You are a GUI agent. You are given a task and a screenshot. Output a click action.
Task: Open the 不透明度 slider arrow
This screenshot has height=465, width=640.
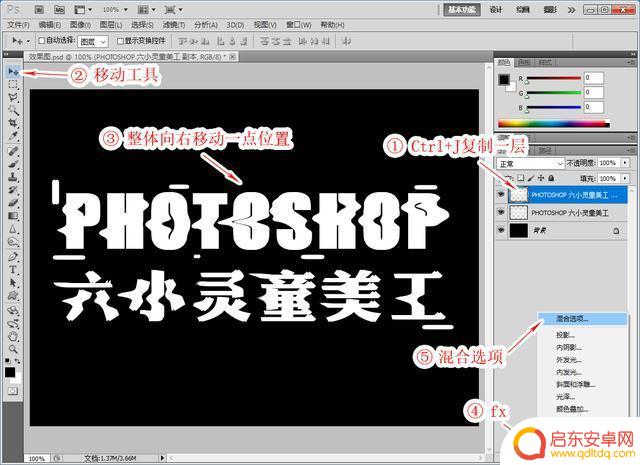(x=626, y=162)
